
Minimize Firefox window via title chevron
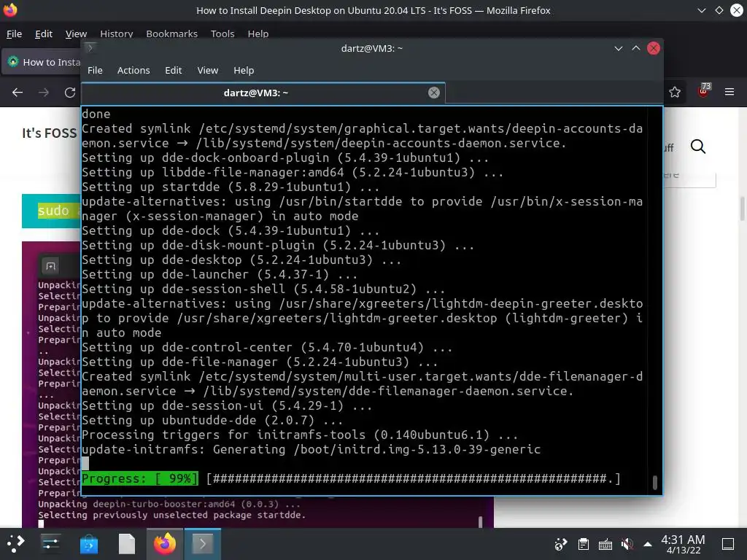pyautogui.click(x=701, y=10)
